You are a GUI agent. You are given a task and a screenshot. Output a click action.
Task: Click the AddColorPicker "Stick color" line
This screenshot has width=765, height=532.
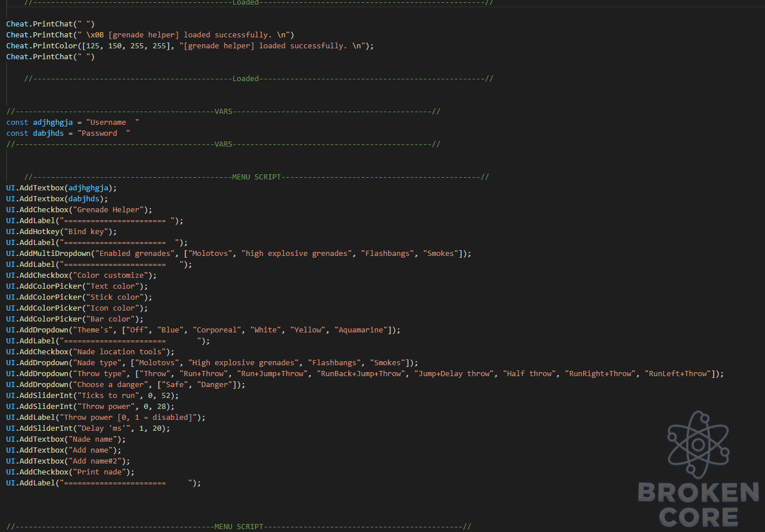79,297
